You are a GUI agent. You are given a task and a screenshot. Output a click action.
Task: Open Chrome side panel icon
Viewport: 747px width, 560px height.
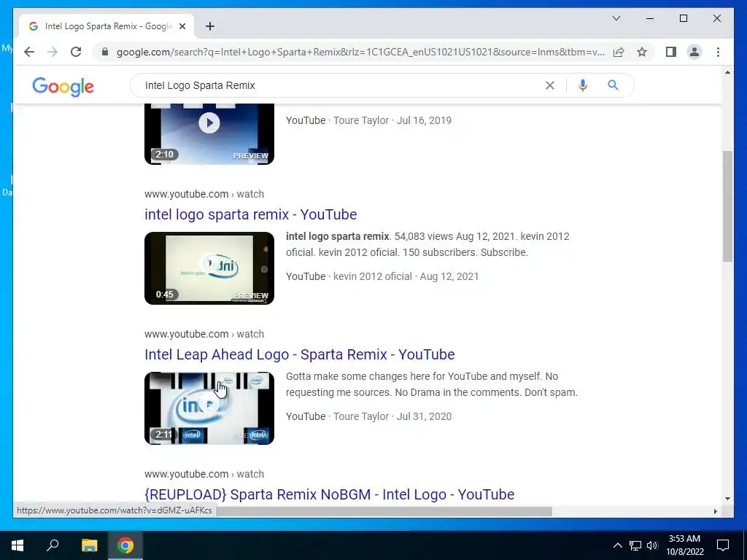pyautogui.click(x=671, y=52)
